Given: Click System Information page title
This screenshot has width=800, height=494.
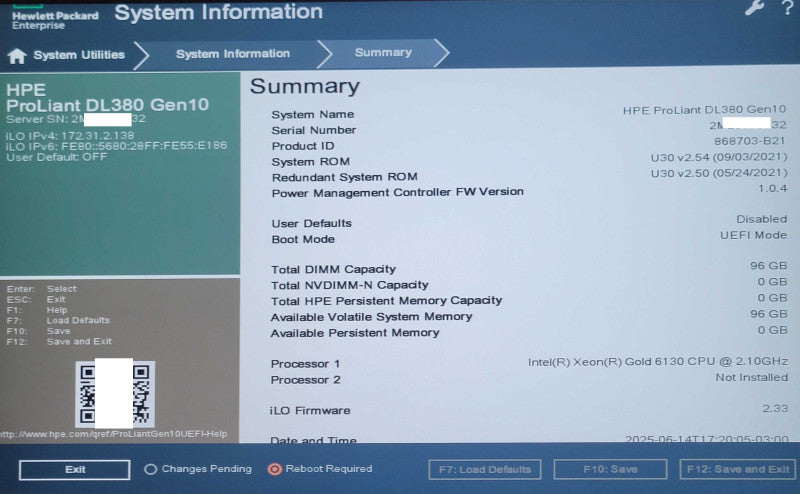Looking at the screenshot, I should coord(218,12).
